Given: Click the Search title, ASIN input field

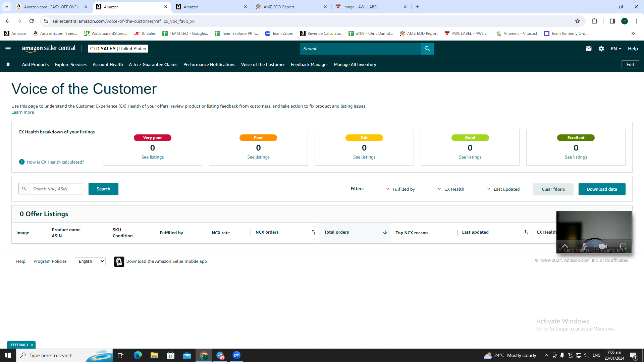Looking at the screenshot, I should point(56,189).
